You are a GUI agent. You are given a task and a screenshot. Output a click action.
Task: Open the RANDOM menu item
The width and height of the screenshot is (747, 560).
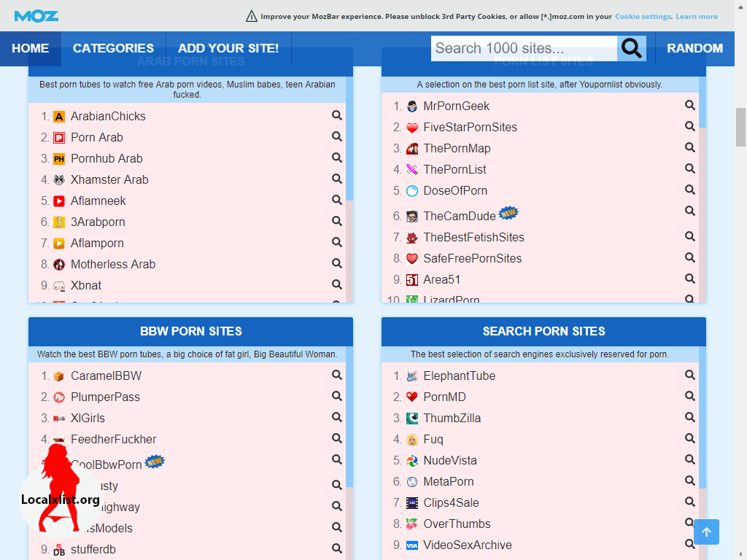(x=694, y=49)
